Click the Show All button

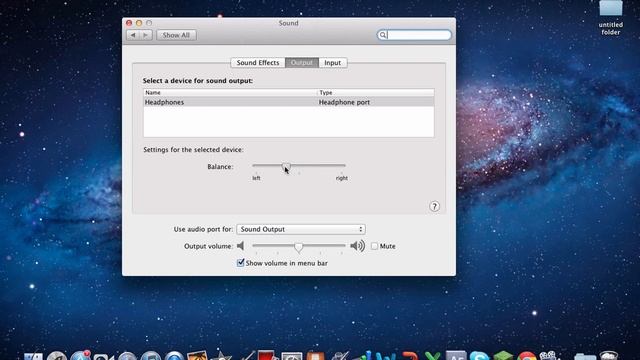coord(176,35)
